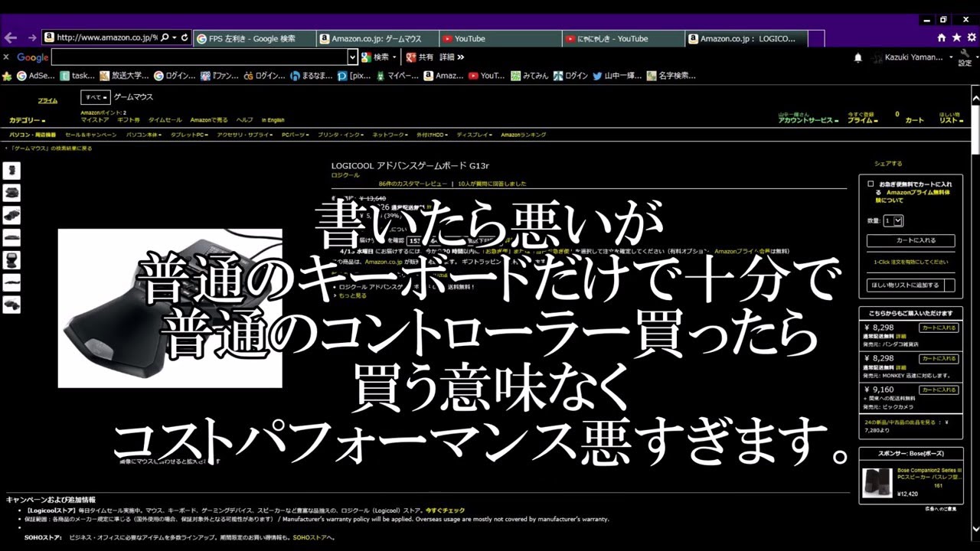Open the YouT... bookmark
Screen dimensions: 980x551
(x=487, y=76)
